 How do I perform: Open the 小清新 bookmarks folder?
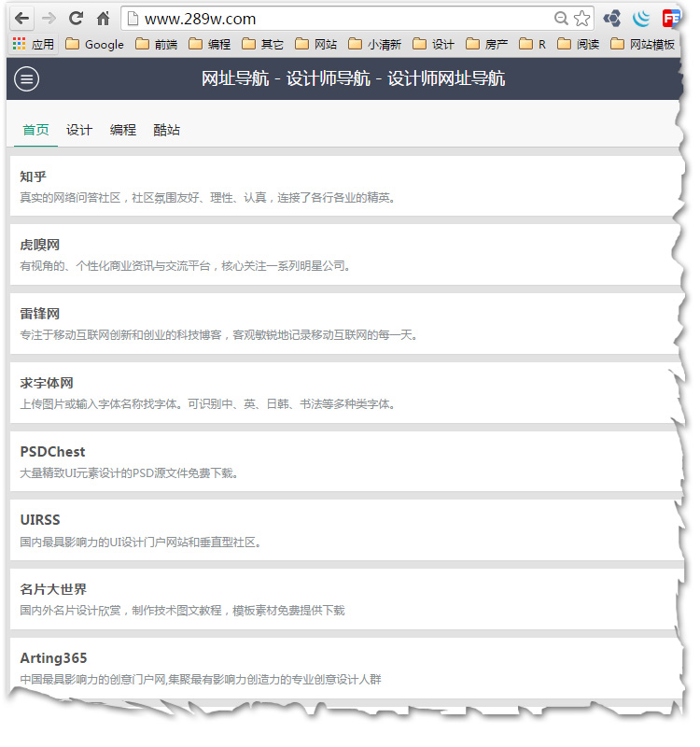pos(375,44)
